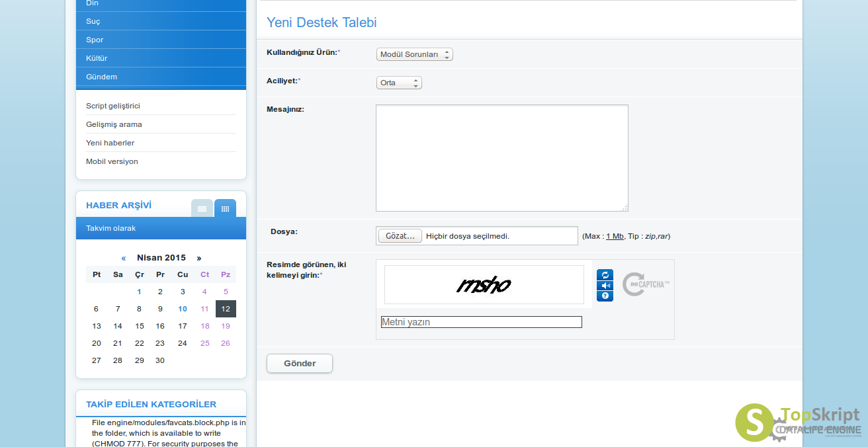Open the Takvim olarak tab

pyautogui.click(x=161, y=228)
